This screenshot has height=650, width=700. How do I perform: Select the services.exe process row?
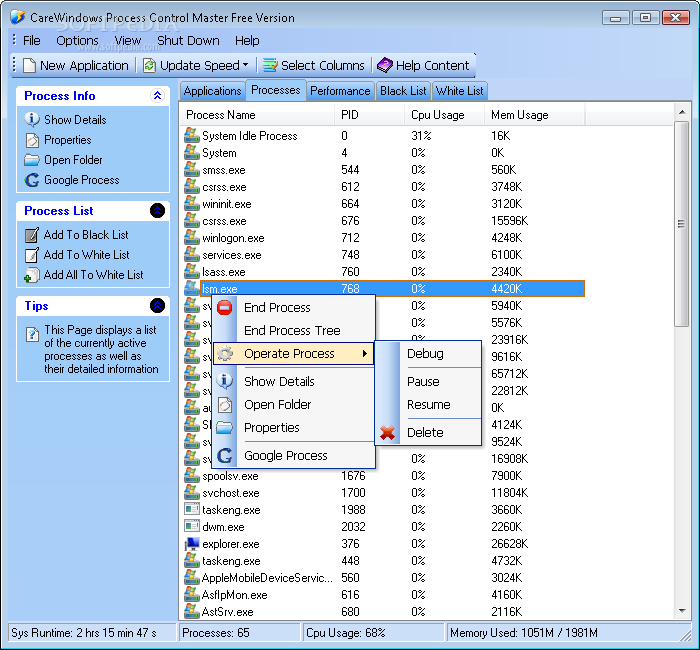pos(383,255)
